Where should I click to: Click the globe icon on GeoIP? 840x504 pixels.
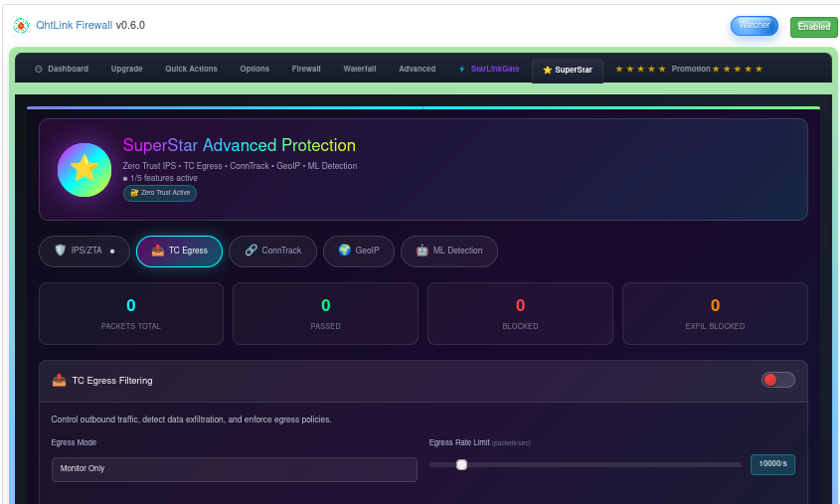344,251
